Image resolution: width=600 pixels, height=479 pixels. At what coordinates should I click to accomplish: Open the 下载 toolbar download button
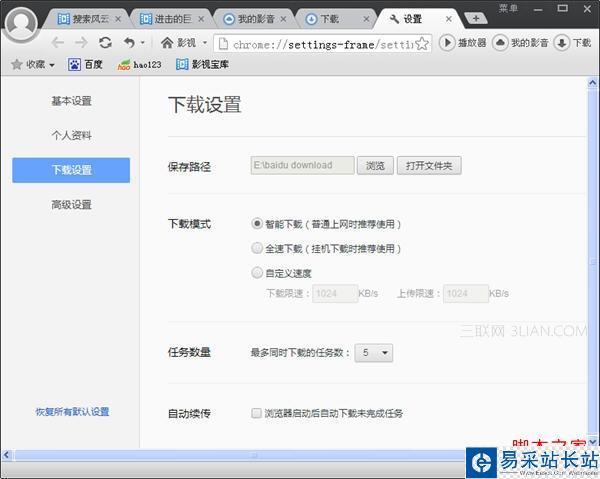tap(572, 43)
